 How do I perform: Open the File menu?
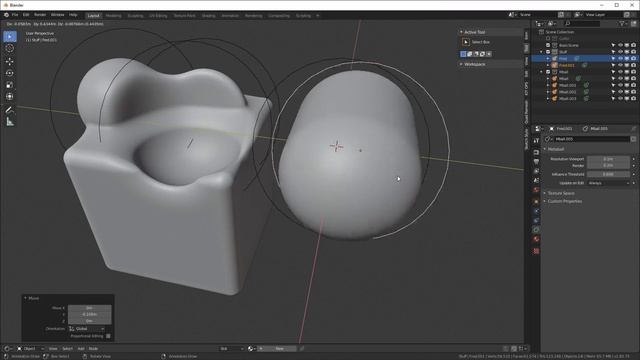point(15,15)
